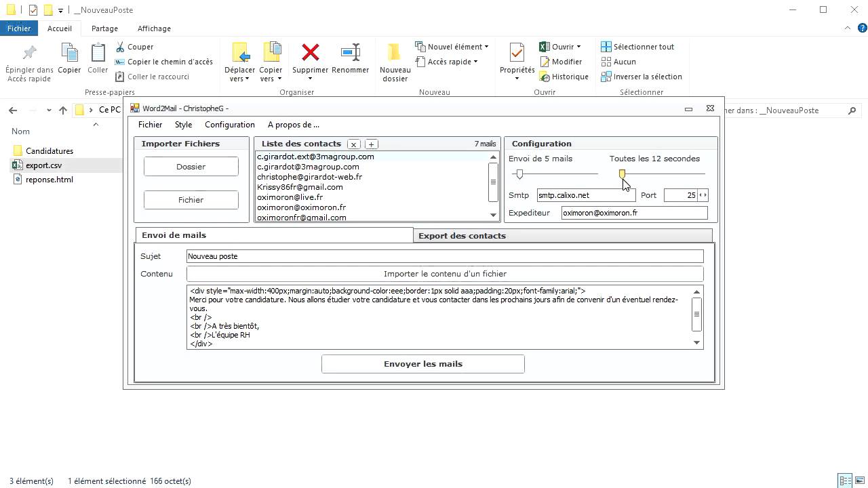868x488 pixels.
Task: Delete with the red Supprimer icon
Action: tap(310, 53)
